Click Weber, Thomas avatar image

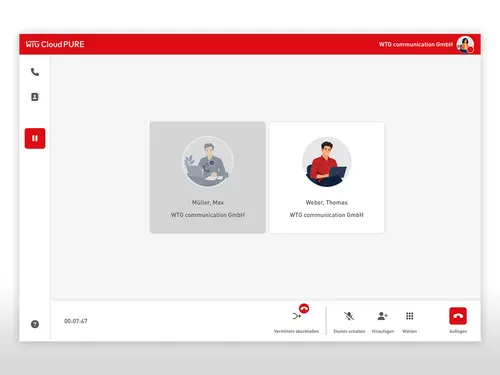[327, 162]
